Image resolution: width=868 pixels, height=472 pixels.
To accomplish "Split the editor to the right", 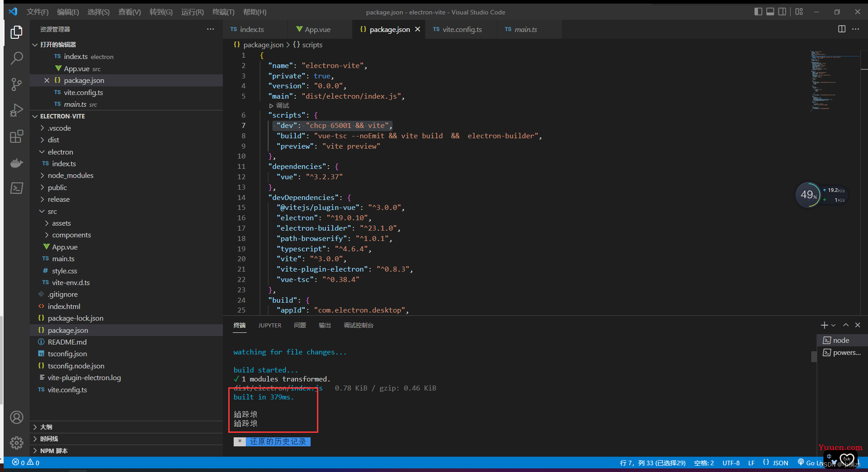I will coord(842,29).
